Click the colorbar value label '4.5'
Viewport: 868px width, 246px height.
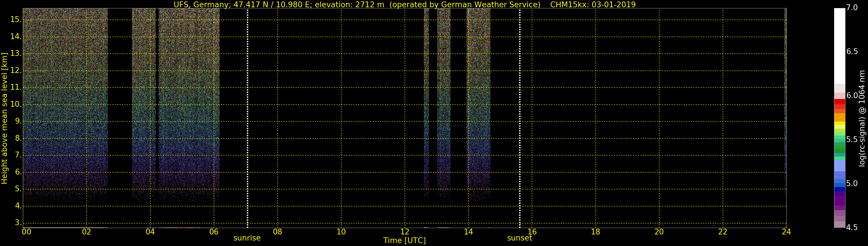(x=852, y=227)
